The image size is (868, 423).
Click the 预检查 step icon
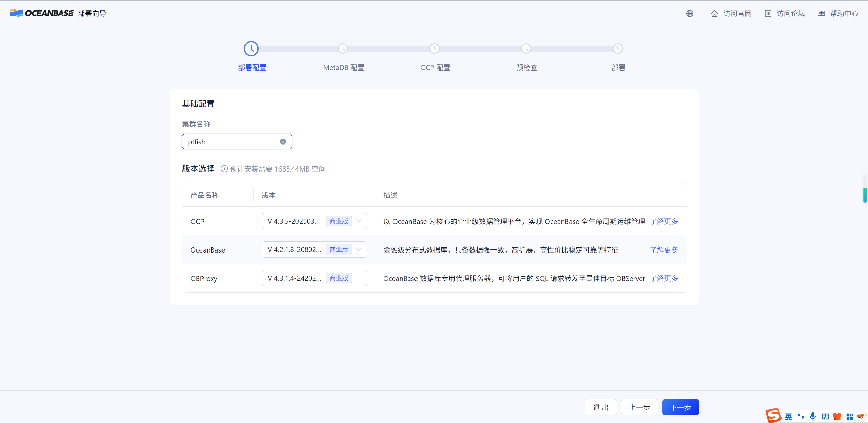tap(526, 48)
